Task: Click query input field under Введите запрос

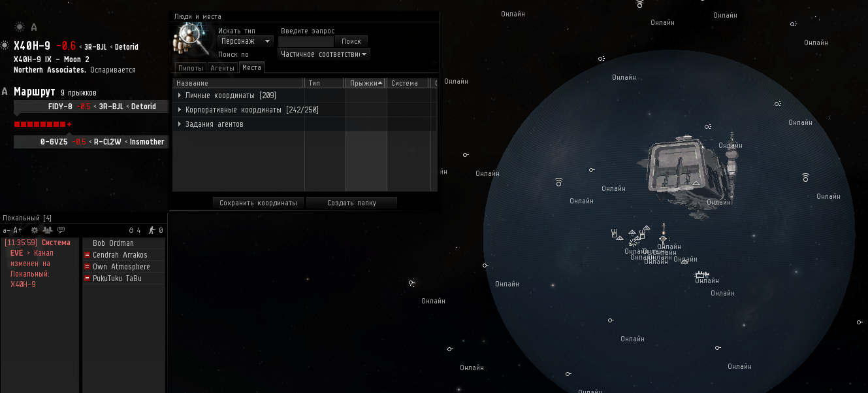Action: [306, 41]
